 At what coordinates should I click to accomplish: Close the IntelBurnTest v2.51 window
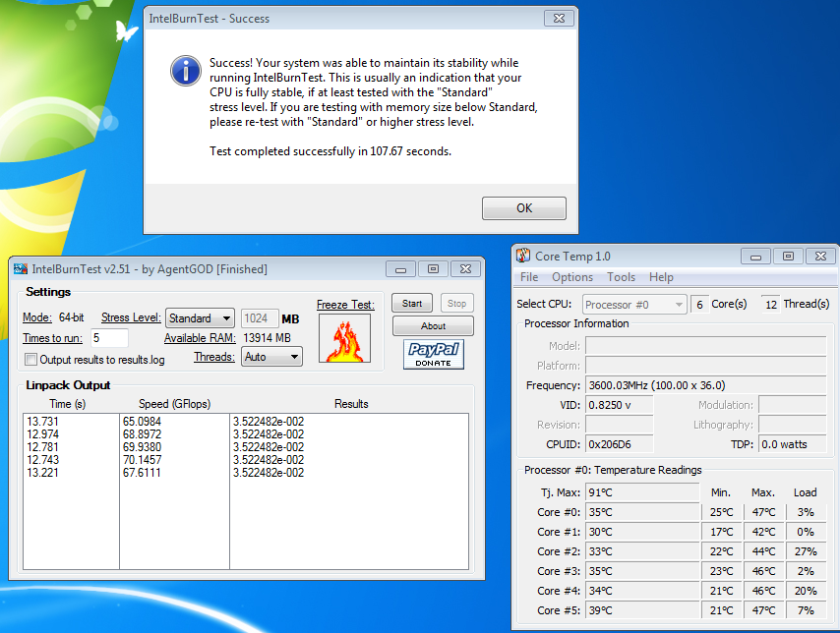tap(465, 269)
